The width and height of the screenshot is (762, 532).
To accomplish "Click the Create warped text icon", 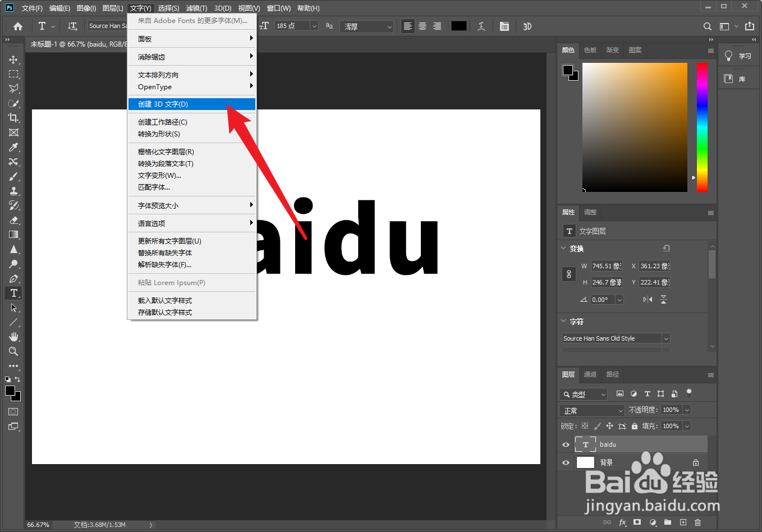I will (481, 26).
